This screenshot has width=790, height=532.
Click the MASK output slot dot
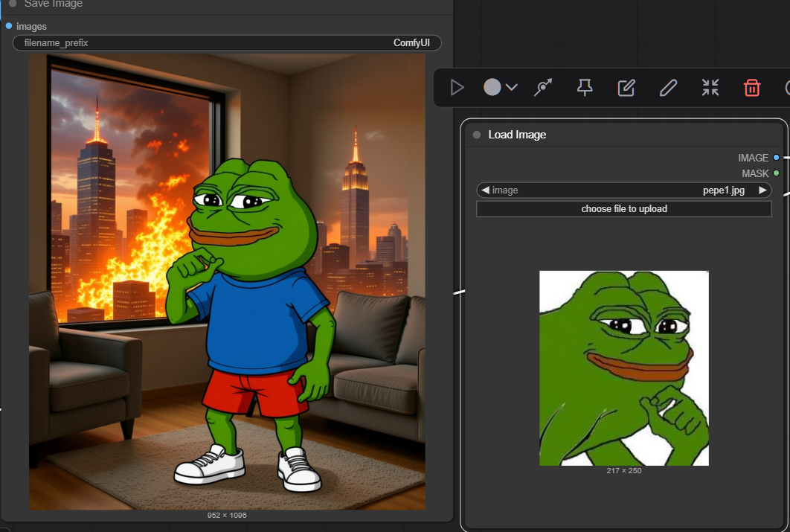pyautogui.click(x=777, y=173)
